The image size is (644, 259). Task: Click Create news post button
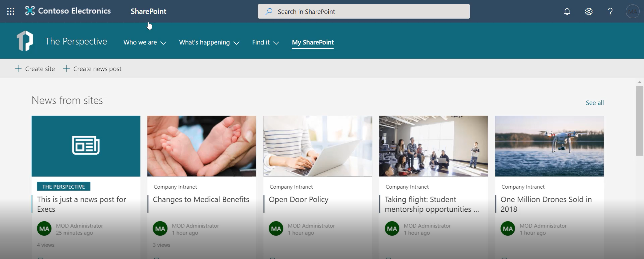92,69
